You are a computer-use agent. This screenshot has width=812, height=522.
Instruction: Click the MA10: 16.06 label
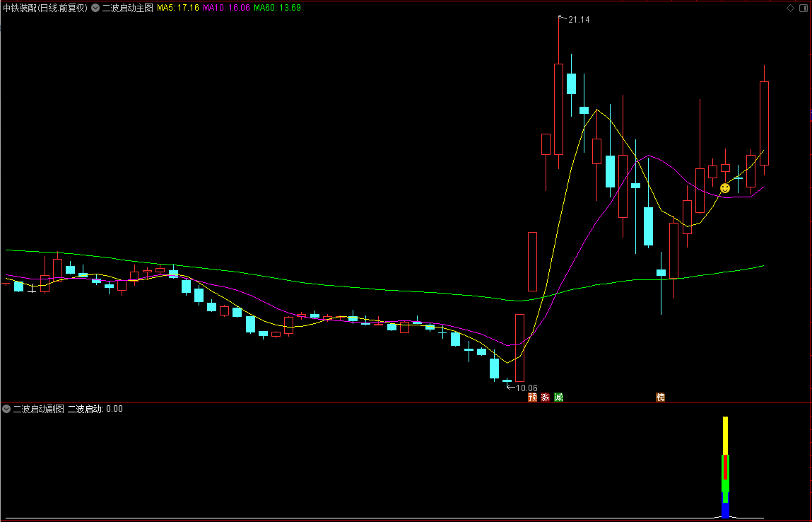coord(226,8)
